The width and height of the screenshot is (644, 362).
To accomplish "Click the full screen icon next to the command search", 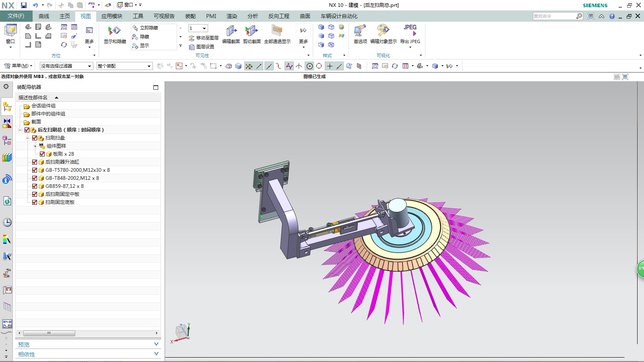I will [591, 16].
